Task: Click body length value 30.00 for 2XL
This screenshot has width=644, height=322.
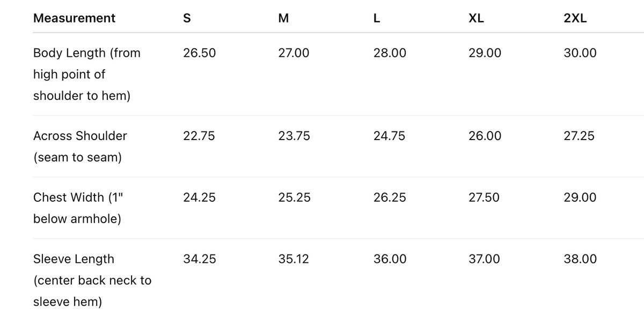Action: point(580,53)
